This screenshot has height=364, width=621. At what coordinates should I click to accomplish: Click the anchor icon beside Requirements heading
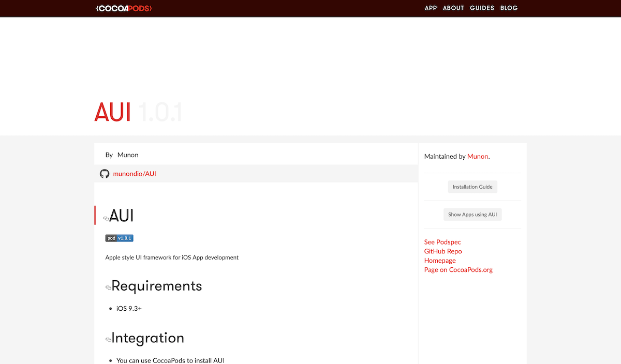click(108, 287)
